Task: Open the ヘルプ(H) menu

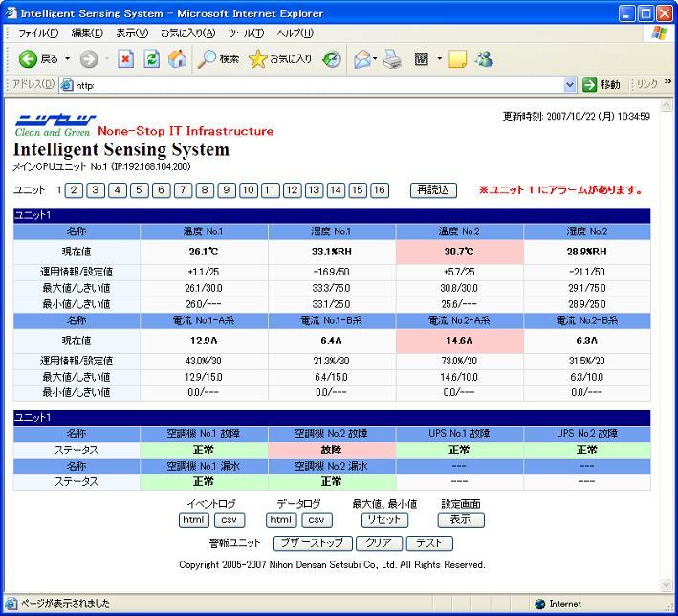Action: [295, 33]
